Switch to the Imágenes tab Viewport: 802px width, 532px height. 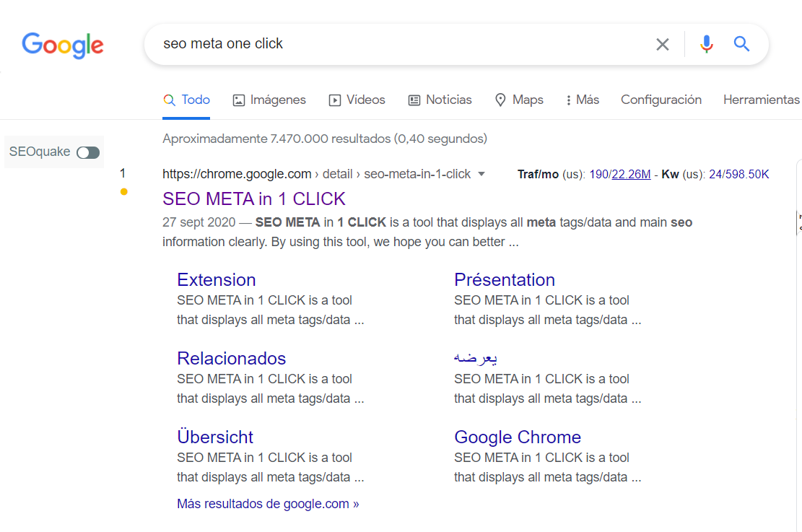click(x=269, y=100)
